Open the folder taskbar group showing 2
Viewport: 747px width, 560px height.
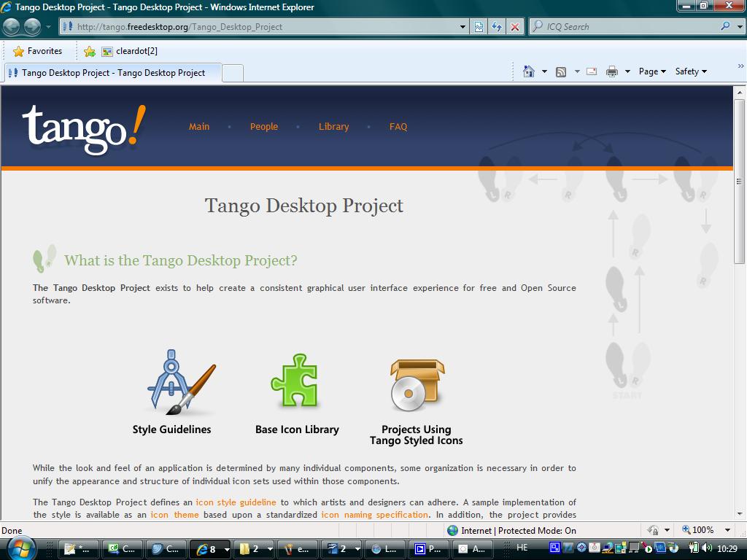pyautogui.click(x=255, y=549)
